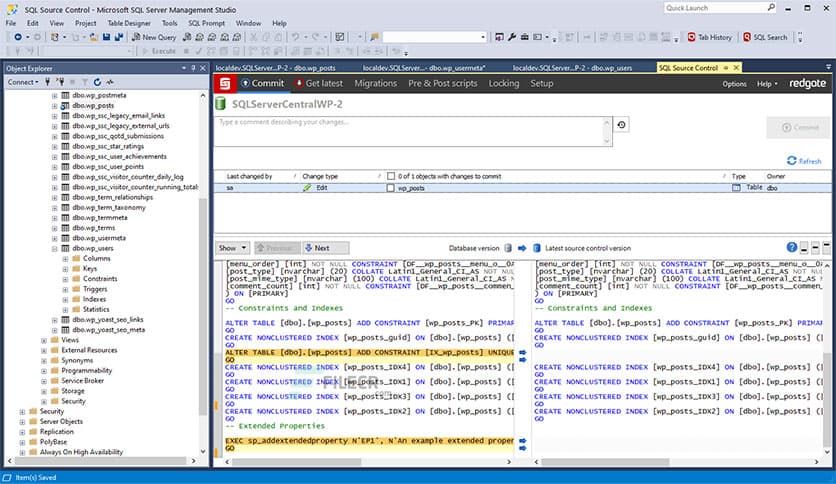Click the comment history clock icon

[622, 124]
